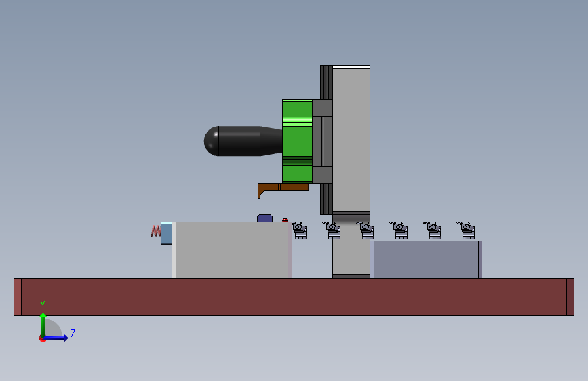588x381 pixels.
Task: Select the blue-gray block right of column
Action: (x=426, y=260)
